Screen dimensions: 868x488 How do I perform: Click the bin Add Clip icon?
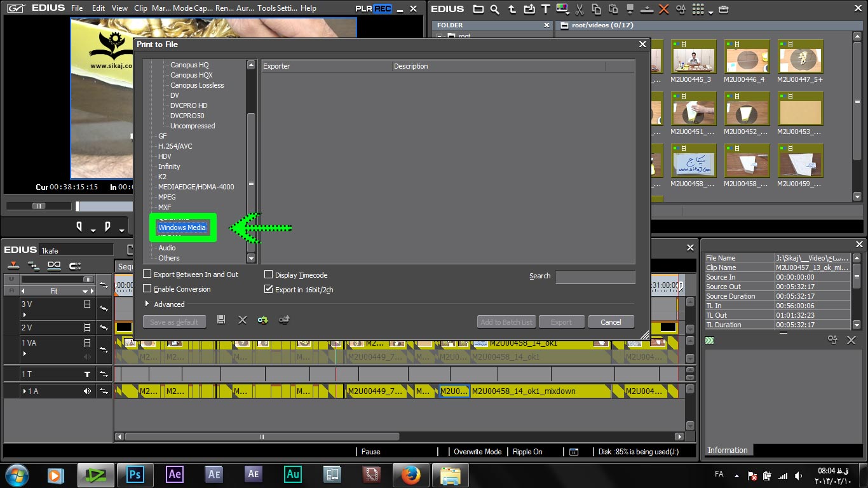click(529, 9)
